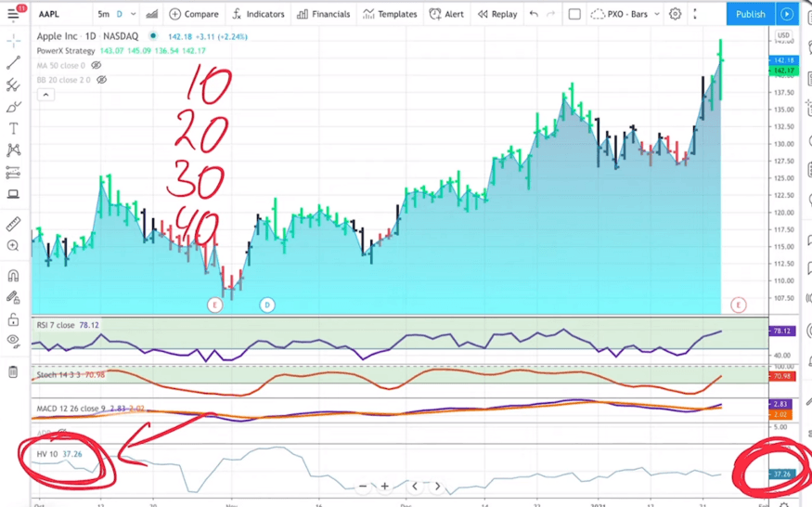Open chart settings gear icon
Image resolution: width=812 pixels, height=507 pixels.
676,14
